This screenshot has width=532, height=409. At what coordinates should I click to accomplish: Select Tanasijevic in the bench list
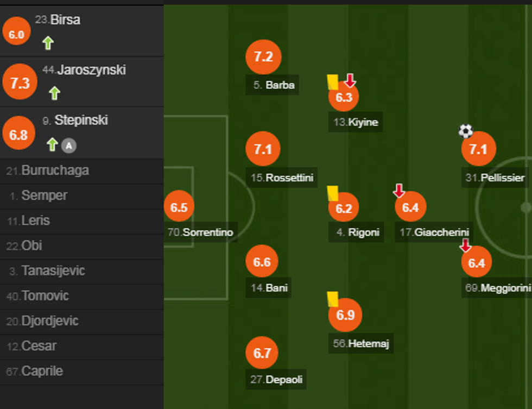53,270
